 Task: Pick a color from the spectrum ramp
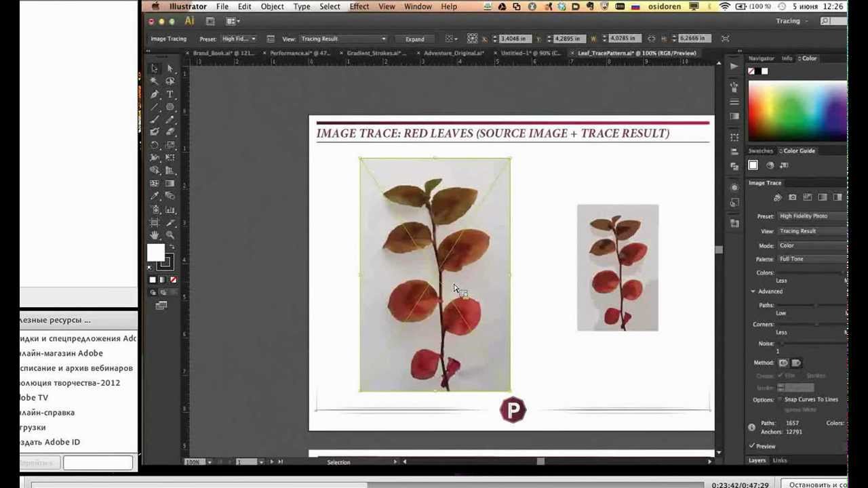tap(797, 112)
